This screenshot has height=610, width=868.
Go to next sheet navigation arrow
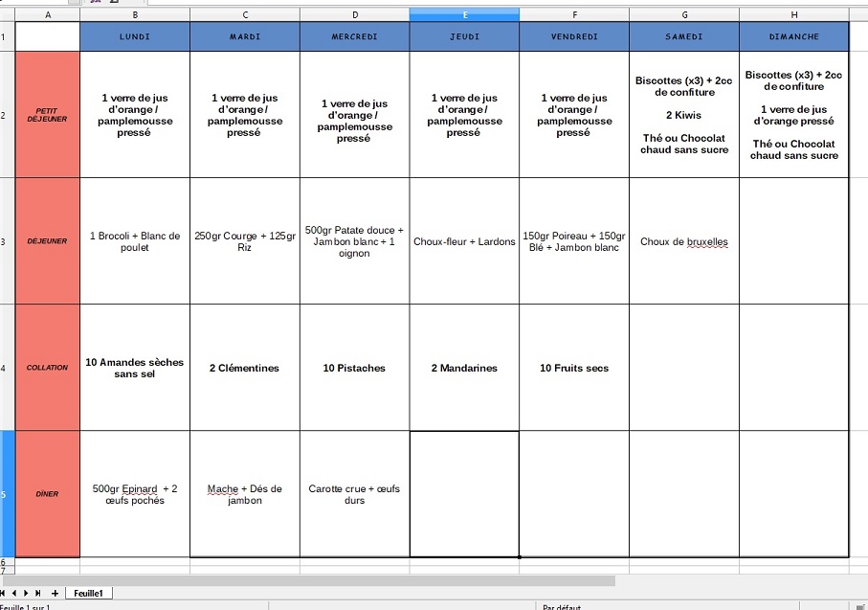pyautogui.click(x=26, y=593)
